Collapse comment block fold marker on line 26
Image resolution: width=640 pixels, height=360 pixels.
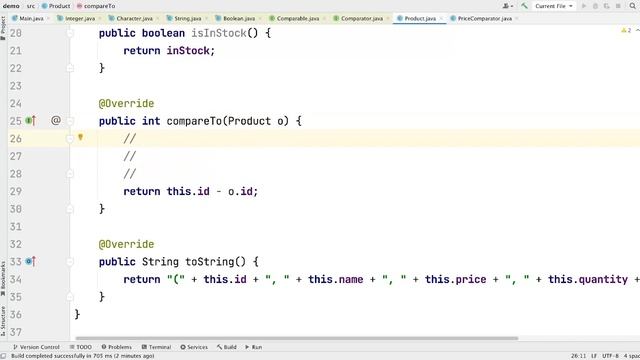tap(70, 138)
